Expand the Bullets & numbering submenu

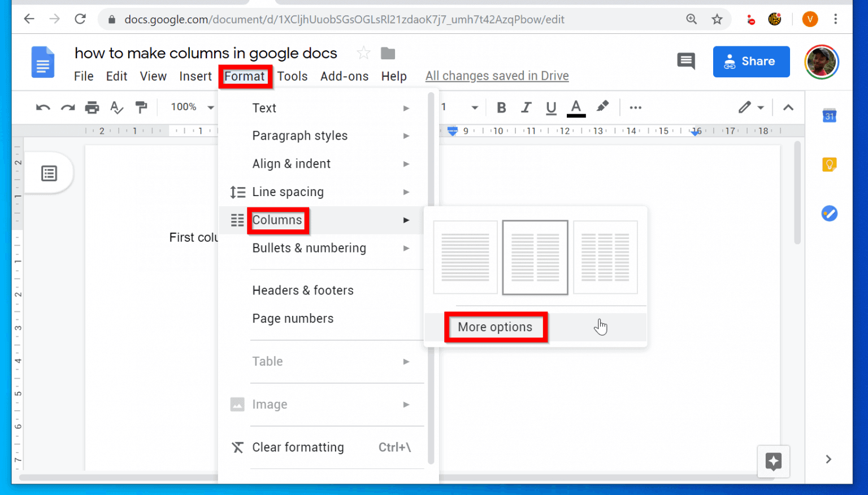[309, 248]
